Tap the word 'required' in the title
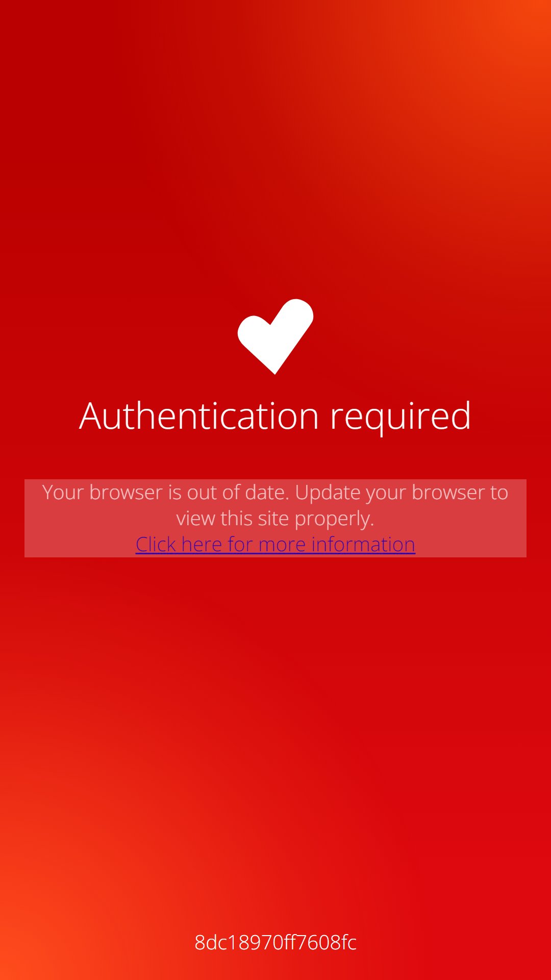Viewport: 551px width, 980px height. coord(400,416)
